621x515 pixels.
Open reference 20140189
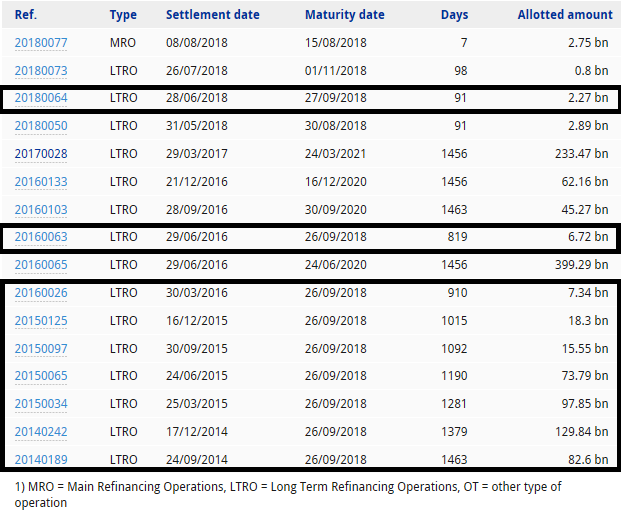pos(41,460)
